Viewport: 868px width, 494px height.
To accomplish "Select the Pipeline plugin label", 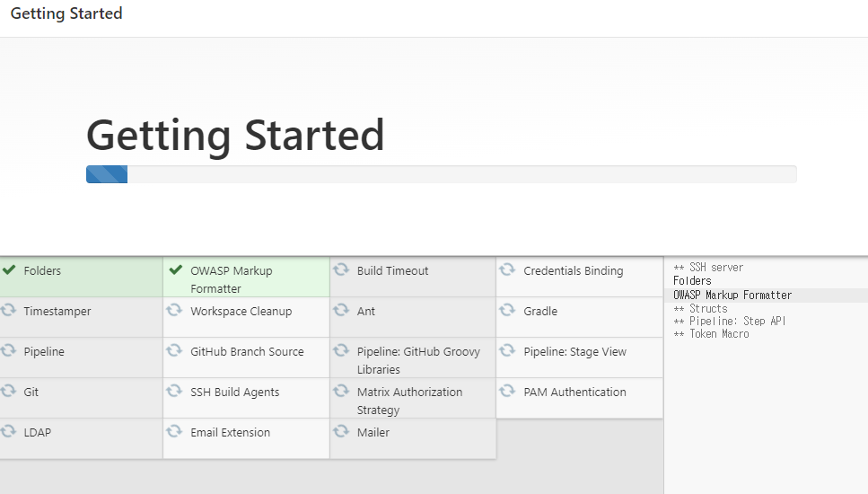I will click(44, 352).
